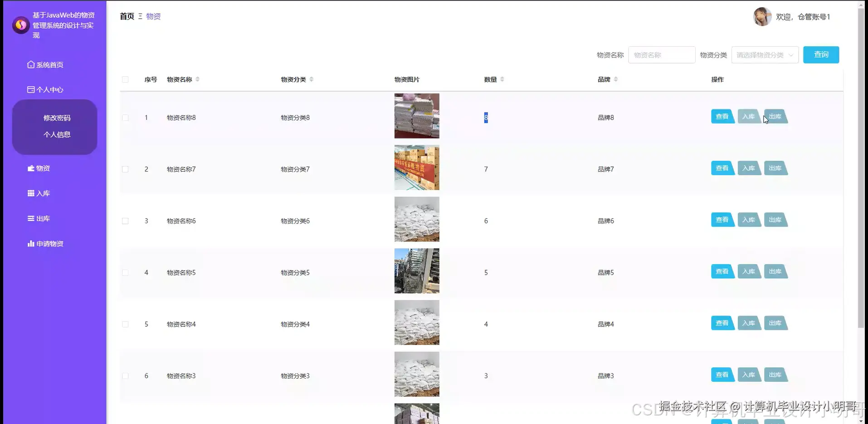Open 个人中心 via its sidebar icon

[30, 89]
